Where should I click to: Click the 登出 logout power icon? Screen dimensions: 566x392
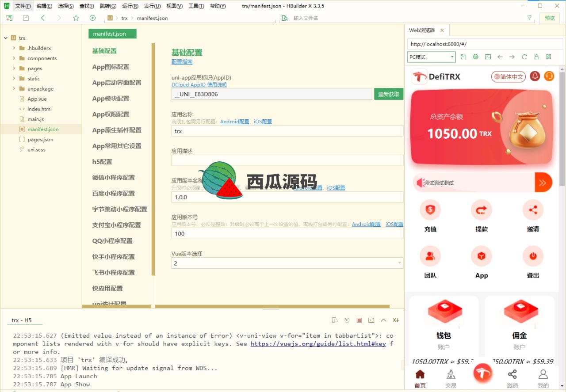[533, 256]
